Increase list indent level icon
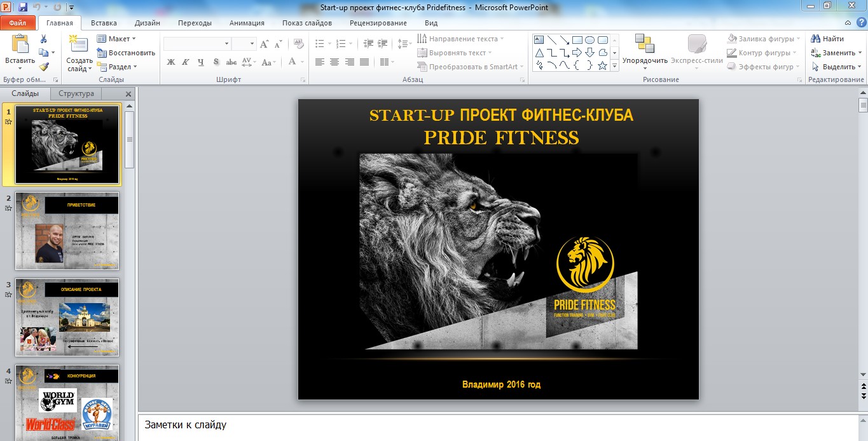This screenshot has height=441, width=868. (382, 44)
